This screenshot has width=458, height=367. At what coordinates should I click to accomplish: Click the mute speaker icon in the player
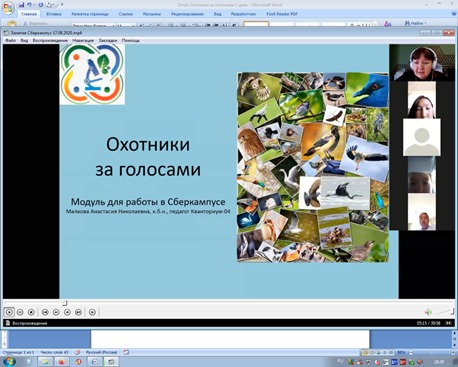click(x=428, y=312)
